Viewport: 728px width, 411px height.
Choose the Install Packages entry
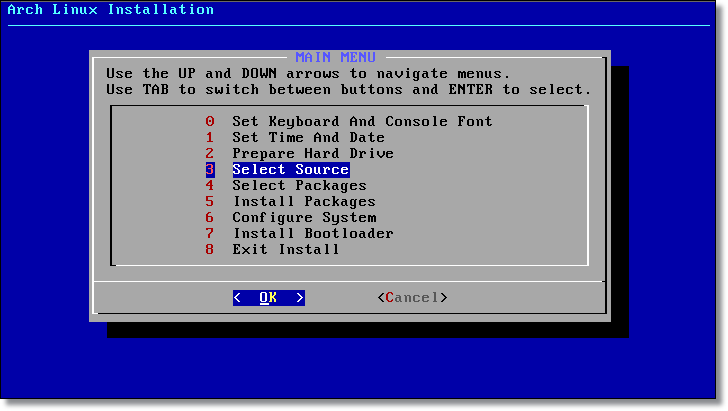304,202
